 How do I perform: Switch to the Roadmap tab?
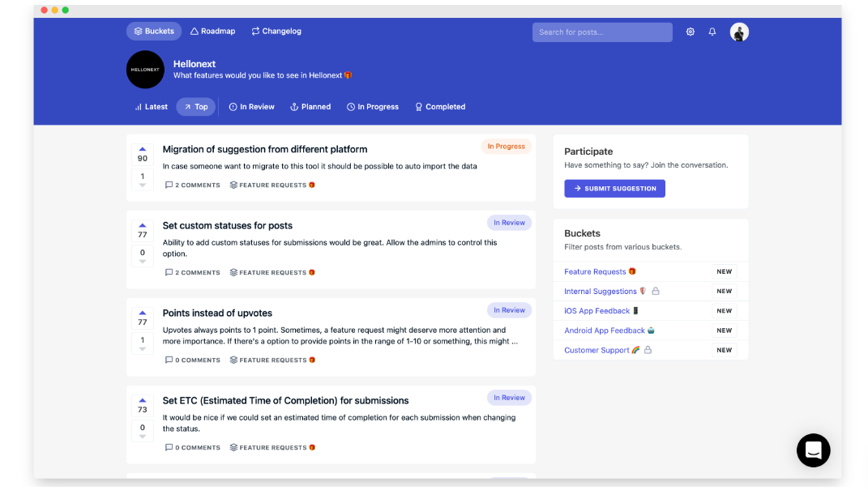click(x=212, y=32)
